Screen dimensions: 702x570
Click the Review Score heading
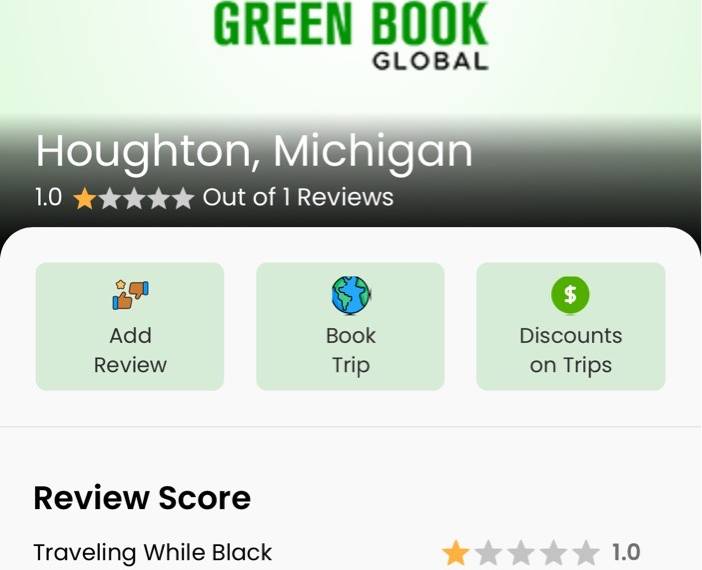[x=142, y=497]
